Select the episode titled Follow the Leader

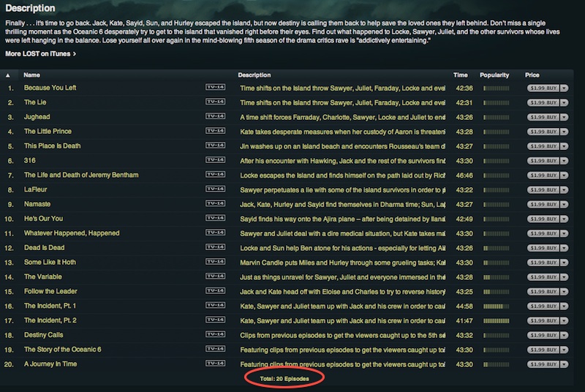click(50, 291)
